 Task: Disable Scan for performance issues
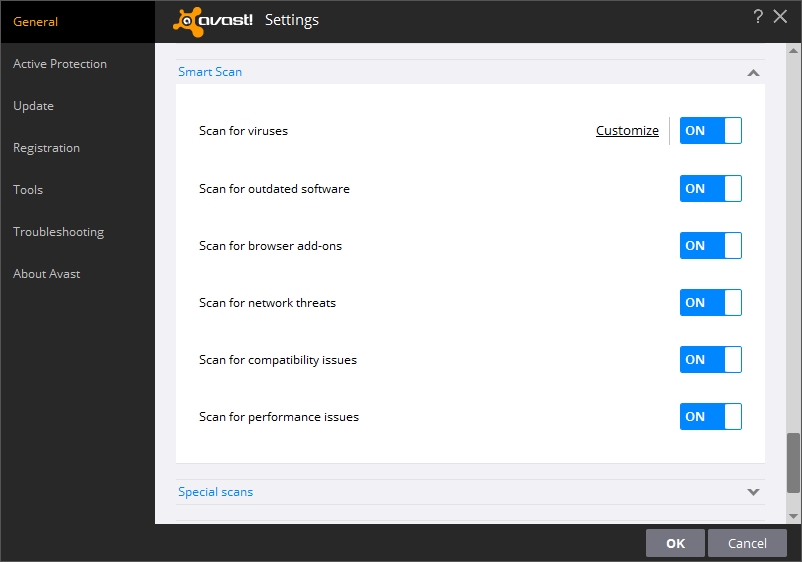tap(711, 416)
